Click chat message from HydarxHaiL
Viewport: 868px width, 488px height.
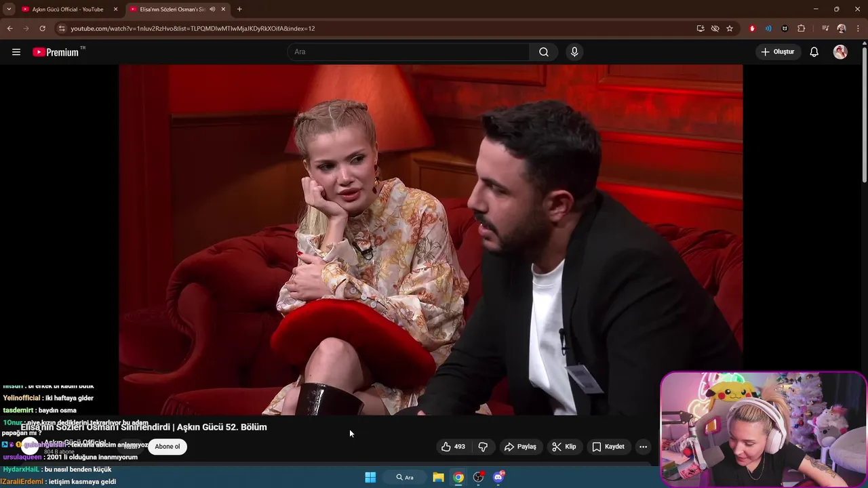point(57,469)
